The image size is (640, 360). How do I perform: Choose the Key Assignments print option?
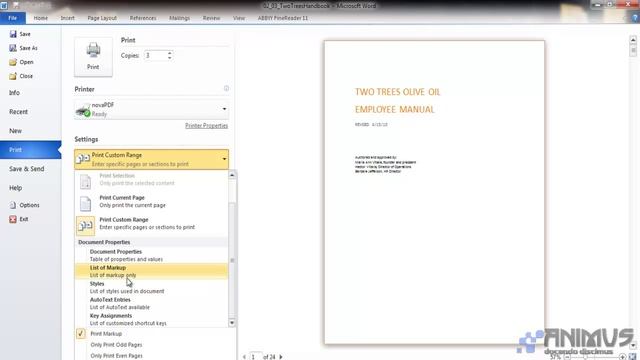pyautogui.click(x=151, y=319)
